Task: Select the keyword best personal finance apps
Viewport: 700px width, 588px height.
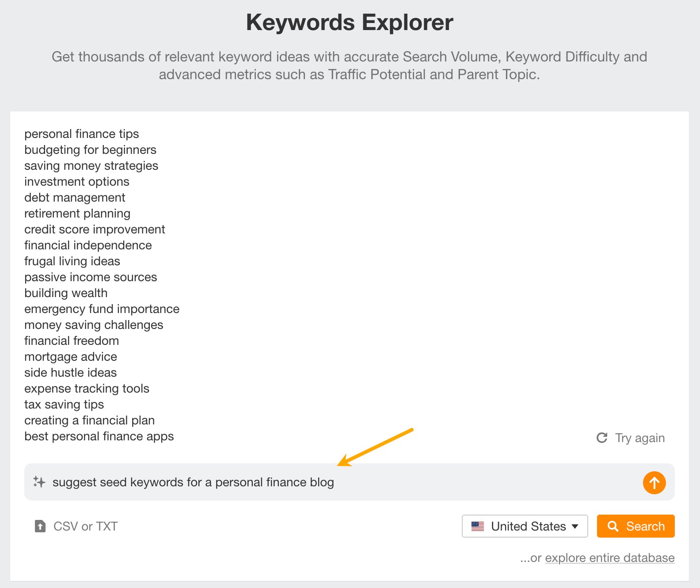Action: (99, 436)
